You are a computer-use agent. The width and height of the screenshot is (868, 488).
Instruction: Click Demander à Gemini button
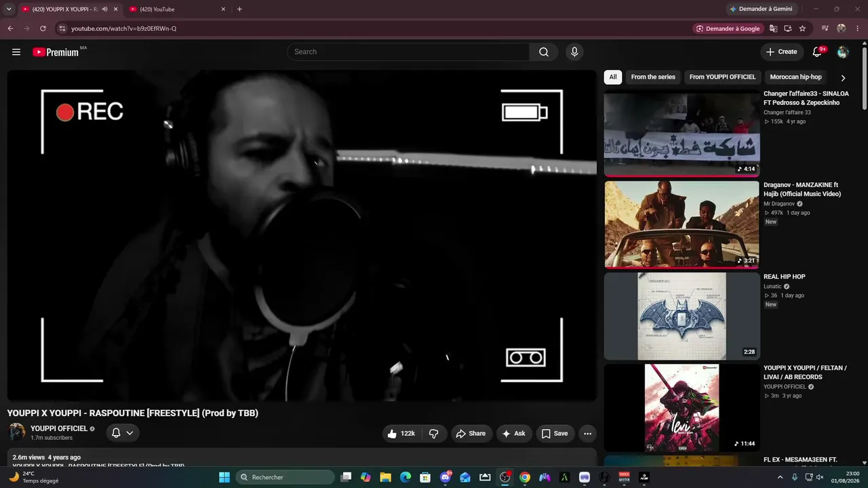(x=760, y=9)
